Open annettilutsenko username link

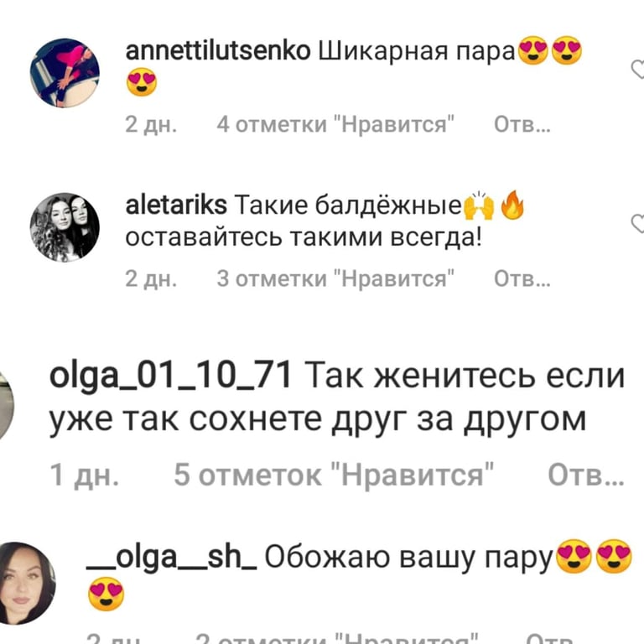point(218,52)
